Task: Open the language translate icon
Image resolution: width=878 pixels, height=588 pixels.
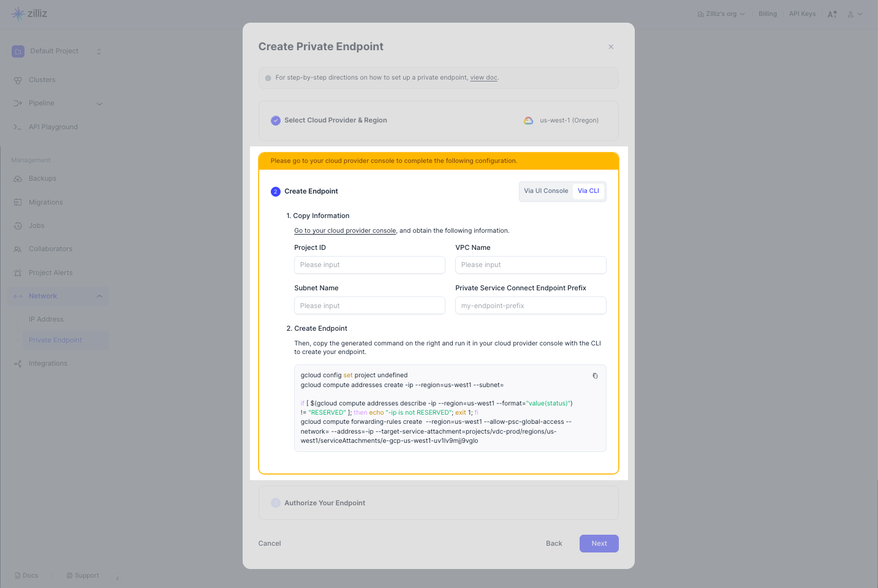Action: tap(832, 14)
